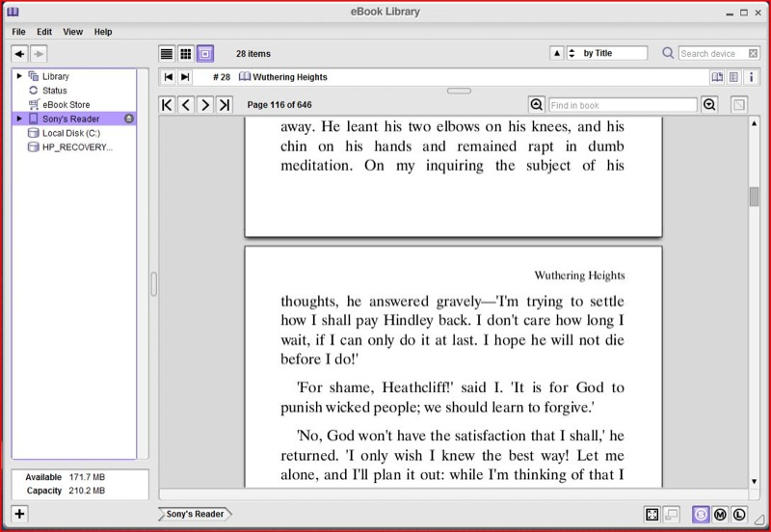Click the page scroll down arrow
Screen dimensions: 771x532
point(754,481)
